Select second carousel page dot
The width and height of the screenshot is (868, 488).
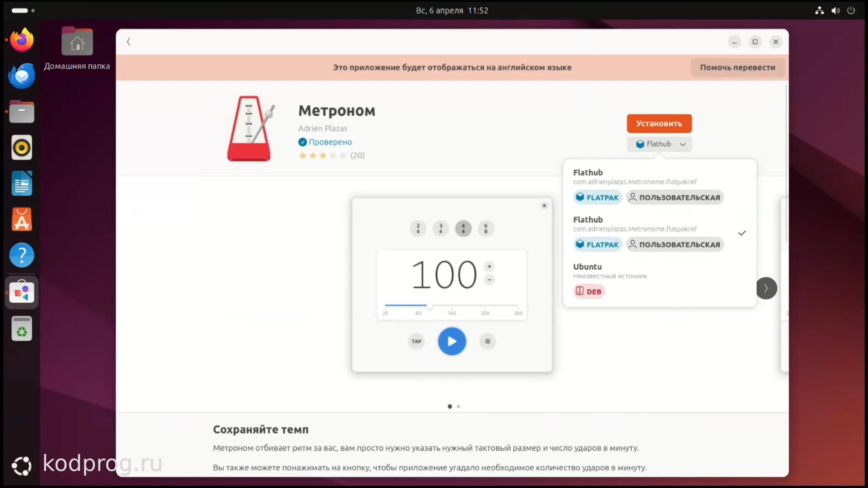point(458,406)
